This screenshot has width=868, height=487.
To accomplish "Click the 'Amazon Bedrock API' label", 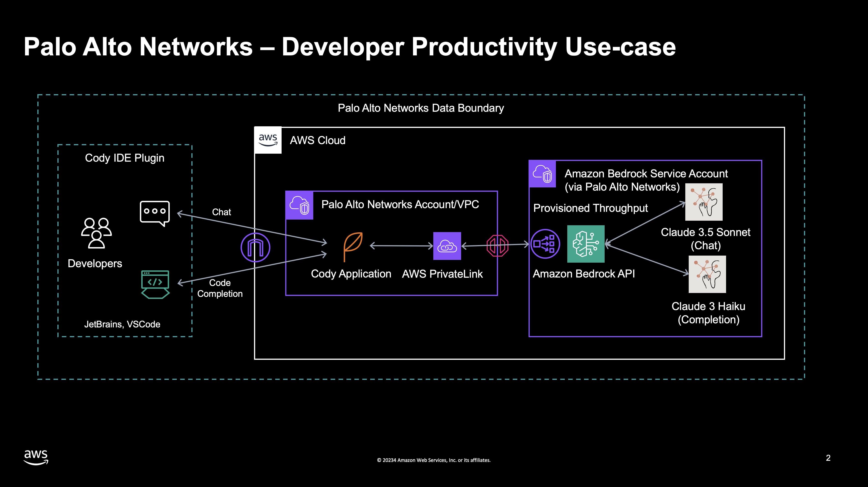I will (x=584, y=274).
